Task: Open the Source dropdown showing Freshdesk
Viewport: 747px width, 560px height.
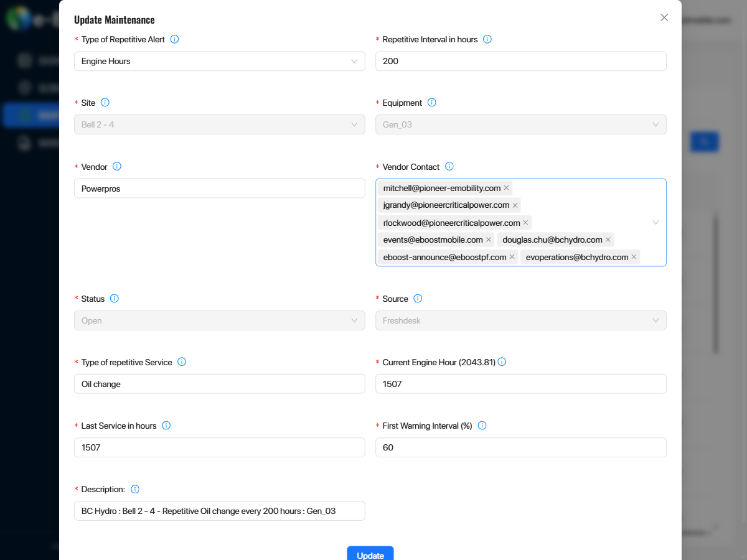Action: click(x=521, y=320)
